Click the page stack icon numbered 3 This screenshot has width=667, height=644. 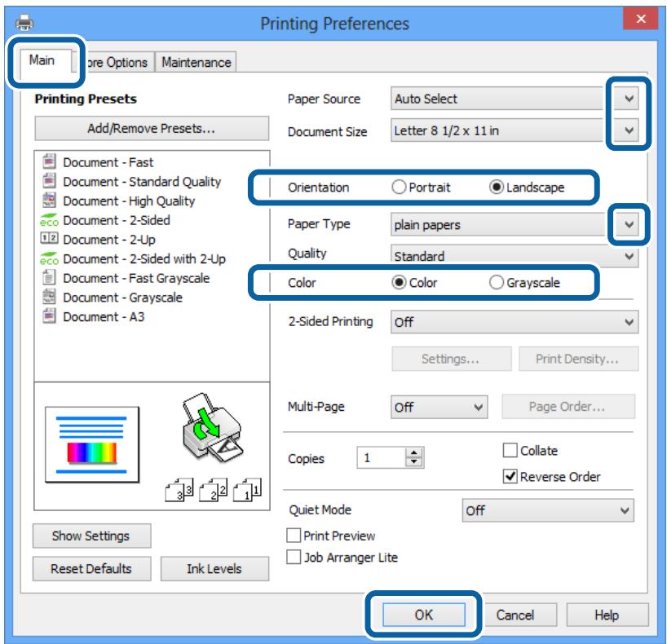tap(179, 489)
